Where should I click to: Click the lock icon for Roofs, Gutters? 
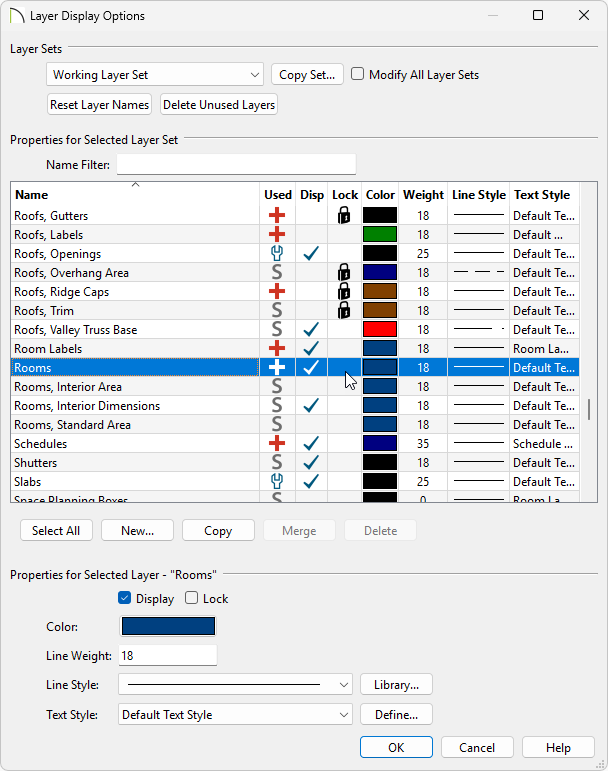(344, 215)
